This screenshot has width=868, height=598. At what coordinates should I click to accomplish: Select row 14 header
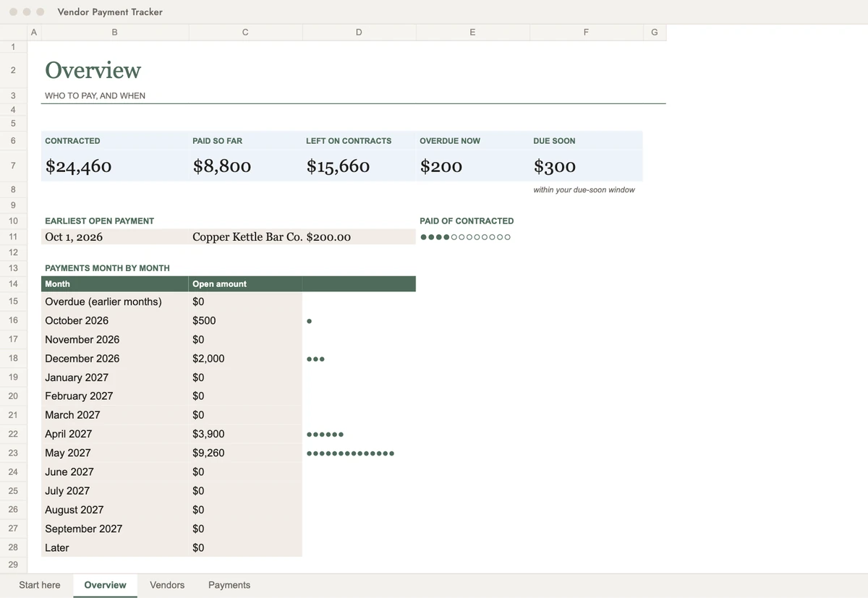(x=13, y=284)
